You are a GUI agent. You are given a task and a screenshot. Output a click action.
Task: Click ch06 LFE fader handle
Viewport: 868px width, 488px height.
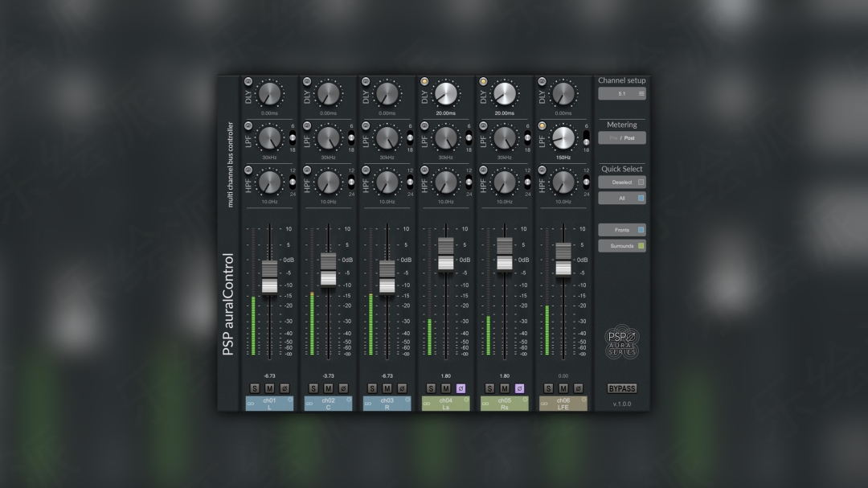click(563, 259)
